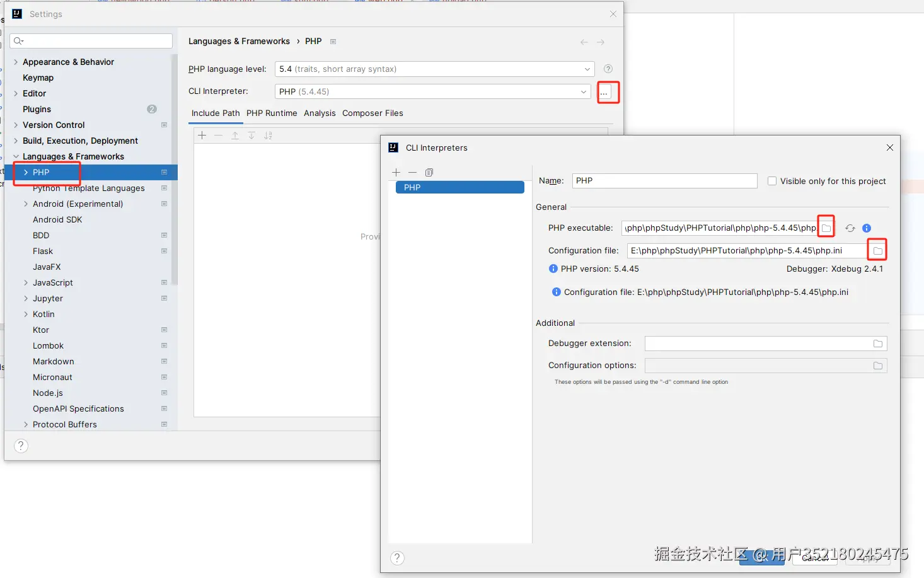Add a new CLI interpreter with the plus icon
This screenshot has height=578, width=924.
tap(396, 172)
